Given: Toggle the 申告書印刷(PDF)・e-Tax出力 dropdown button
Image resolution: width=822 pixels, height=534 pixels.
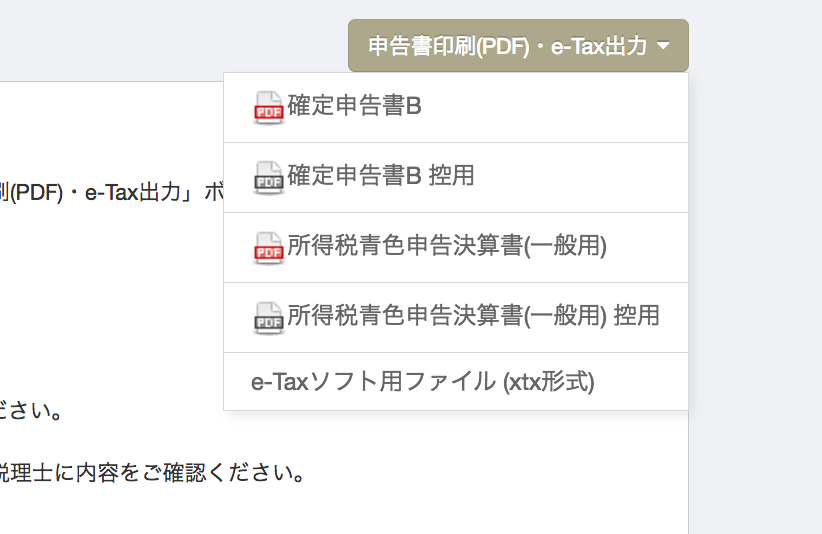Looking at the screenshot, I should (x=518, y=46).
